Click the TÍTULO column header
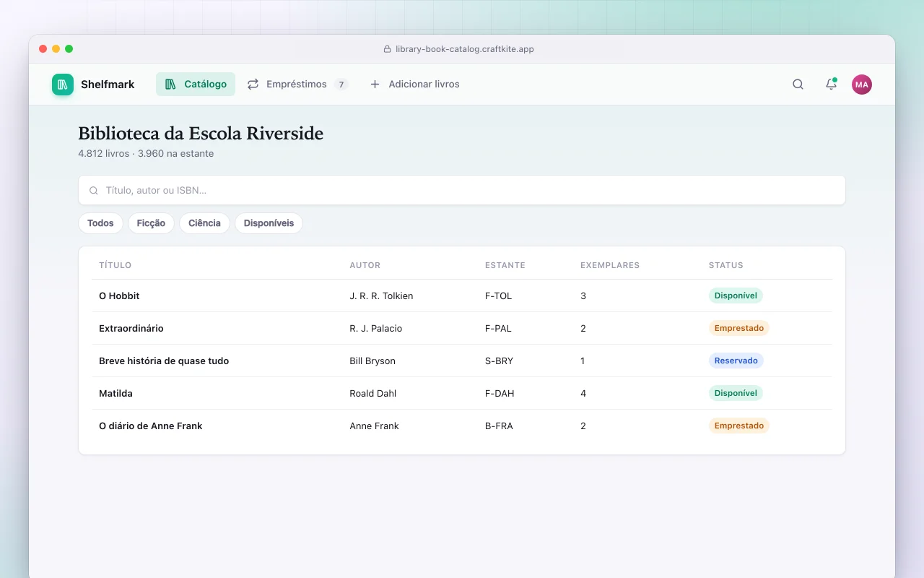The image size is (924, 578). click(x=115, y=265)
